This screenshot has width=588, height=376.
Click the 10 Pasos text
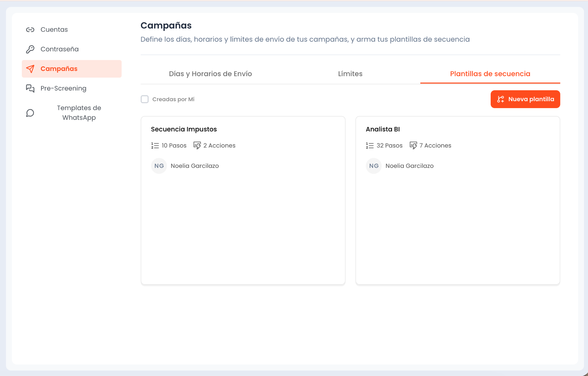[x=174, y=145]
